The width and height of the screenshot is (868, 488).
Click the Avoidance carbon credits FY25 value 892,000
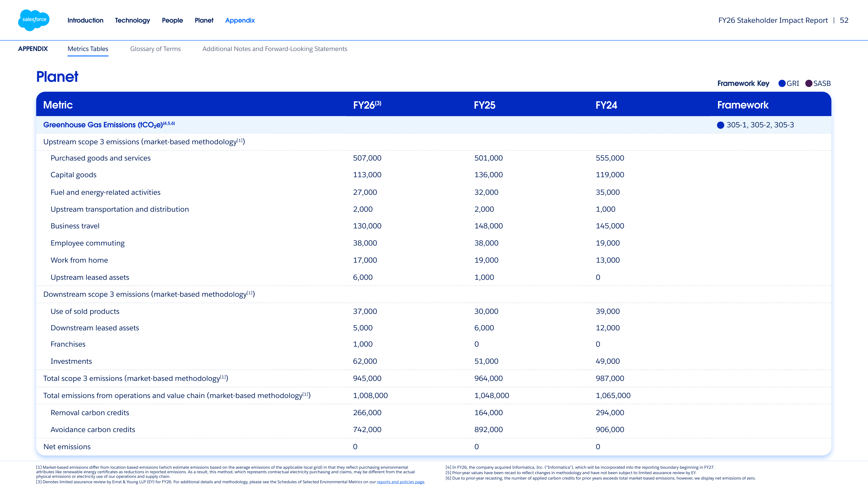tap(488, 430)
